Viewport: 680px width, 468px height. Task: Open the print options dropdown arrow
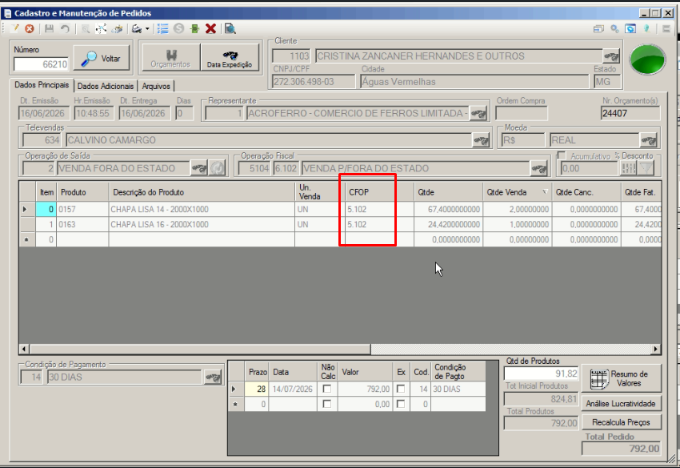[147, 29]
